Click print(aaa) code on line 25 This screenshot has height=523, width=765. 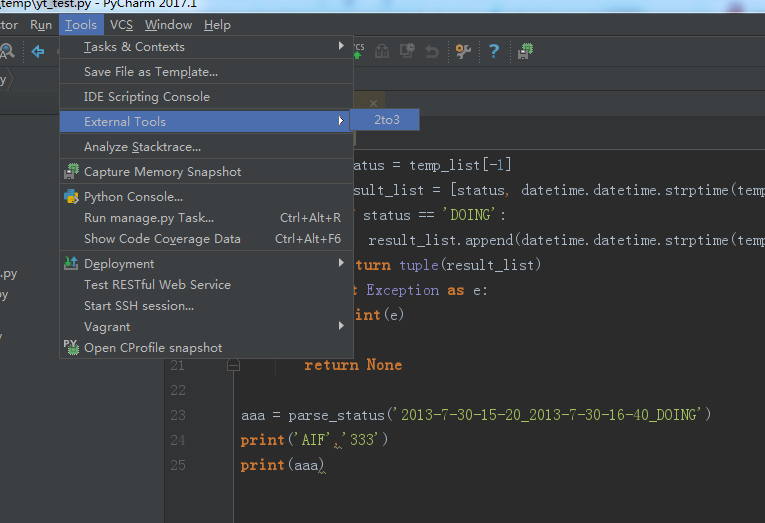pyautogui.click(x=282, y=465)
